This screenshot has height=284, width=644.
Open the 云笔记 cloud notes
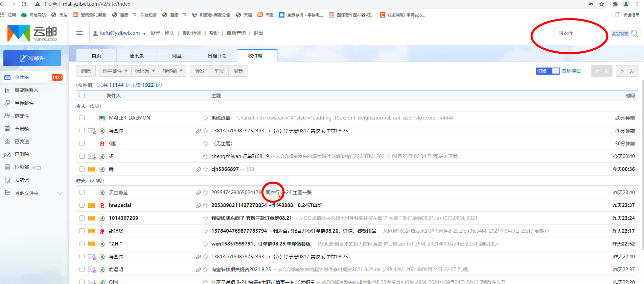(x=22, y=180)
